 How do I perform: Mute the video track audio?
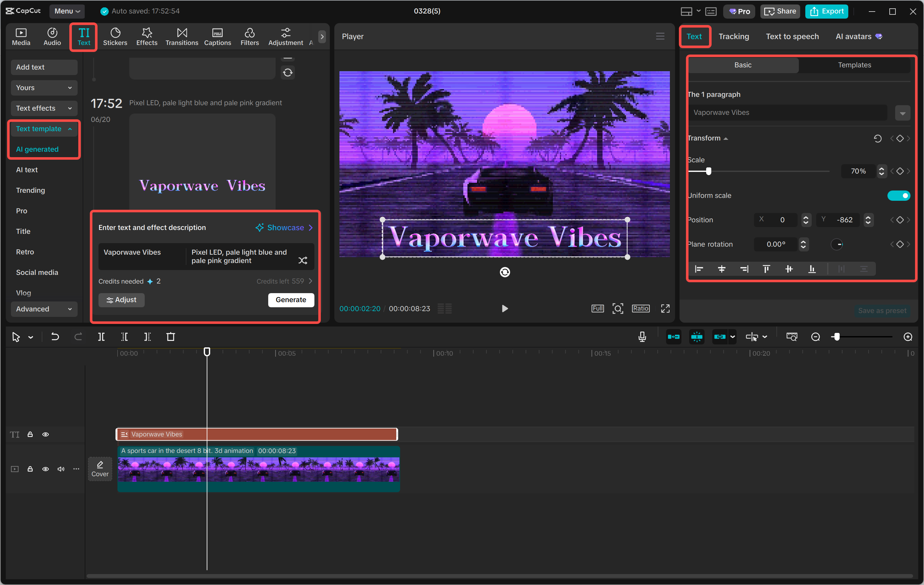[61, 469]
